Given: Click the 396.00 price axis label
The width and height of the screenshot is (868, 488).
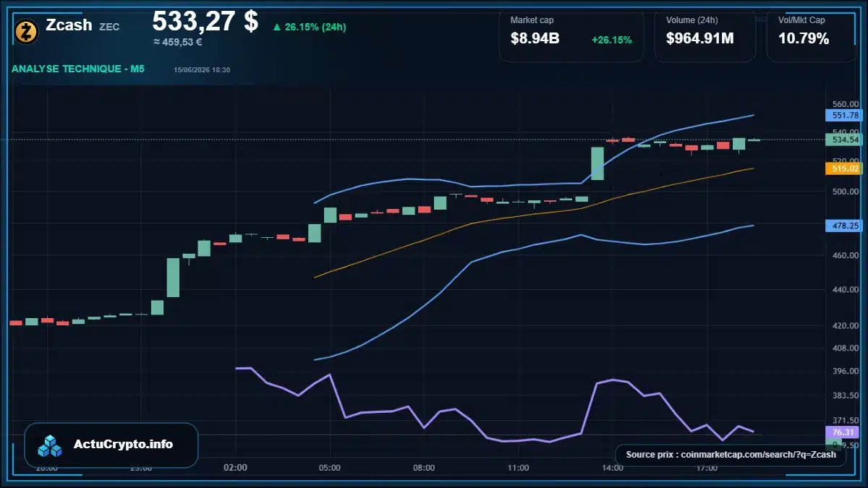Looking at the screenshot, I should pyautogui.click(x=845, y=371).
